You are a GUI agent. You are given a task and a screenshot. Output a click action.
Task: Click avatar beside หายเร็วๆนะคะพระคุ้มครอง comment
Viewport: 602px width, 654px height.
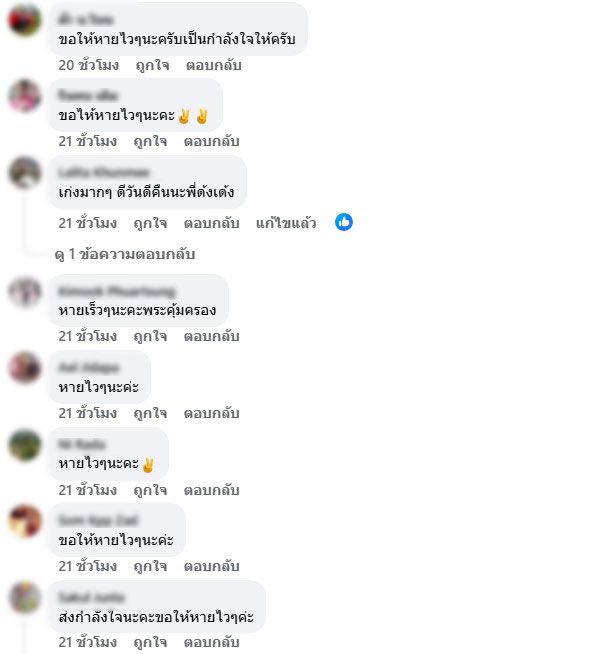click(25, 291)
